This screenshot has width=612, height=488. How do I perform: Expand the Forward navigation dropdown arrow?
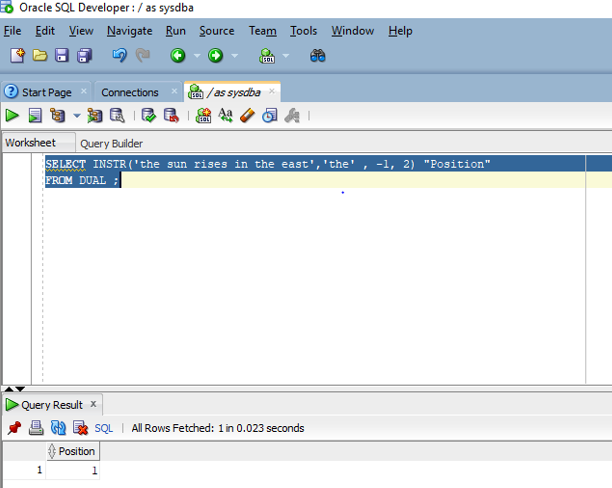(x=234, y=56)
